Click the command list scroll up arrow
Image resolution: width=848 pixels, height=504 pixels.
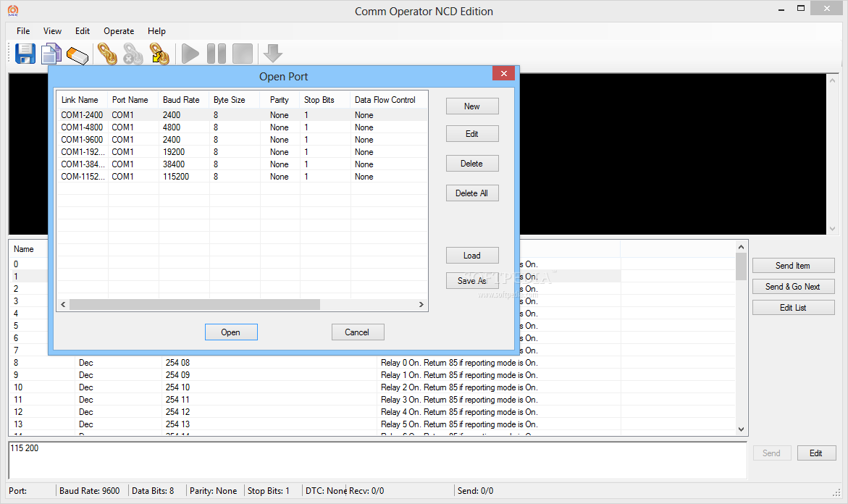[741, 247]
